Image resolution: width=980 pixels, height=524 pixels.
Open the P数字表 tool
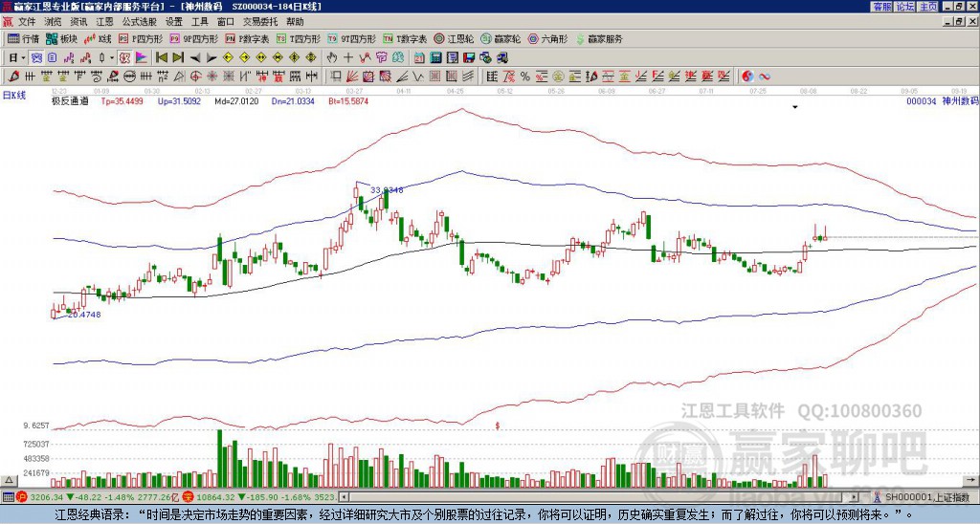click(x=248, y=38)
